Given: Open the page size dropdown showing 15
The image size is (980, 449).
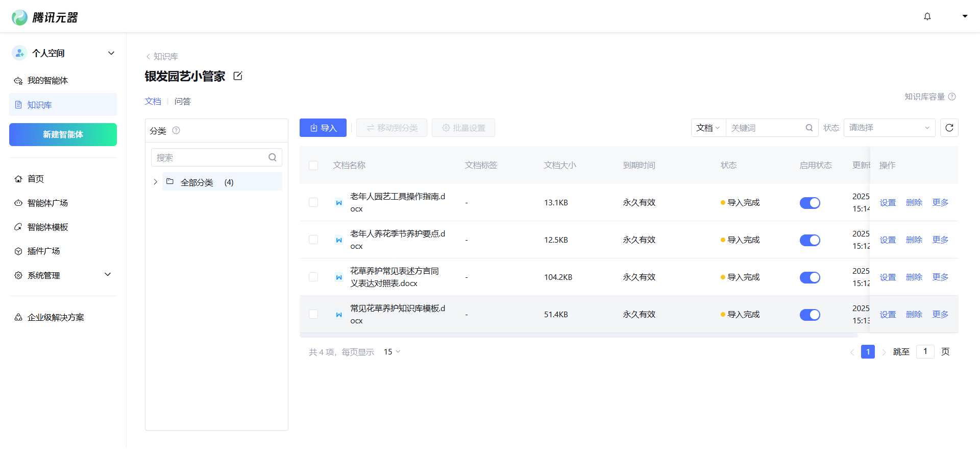Looking at the screenshot, I should click(391, 352).
